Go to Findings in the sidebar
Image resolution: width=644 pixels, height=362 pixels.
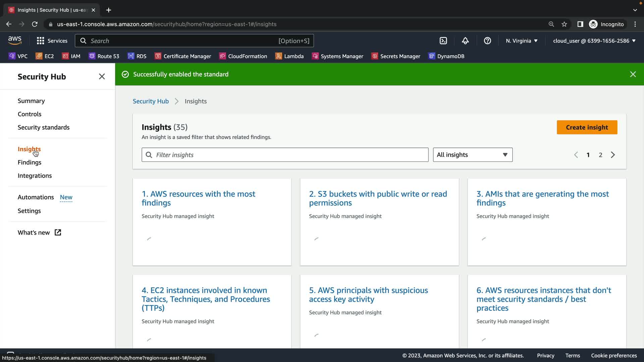[x=30, y=162]
